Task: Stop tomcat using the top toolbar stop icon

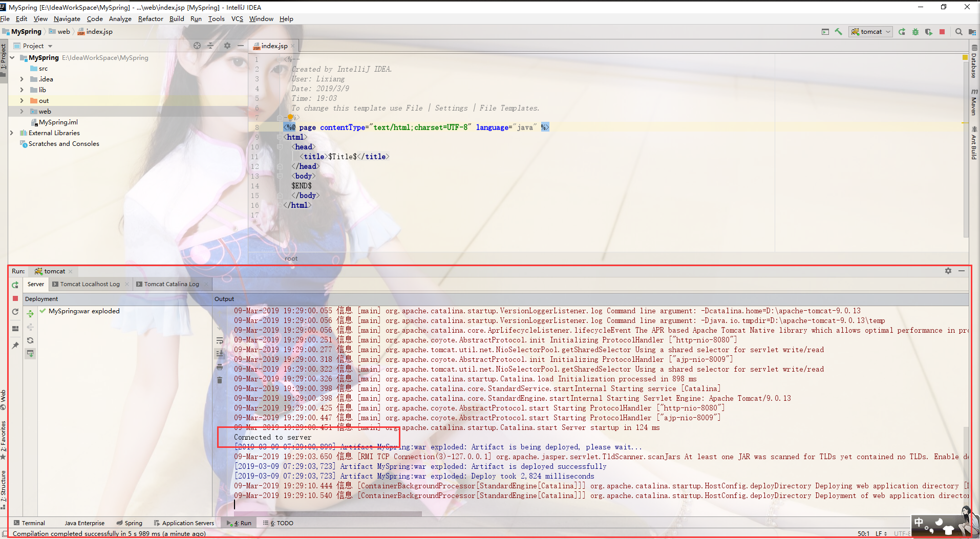Action: point(942,32)
